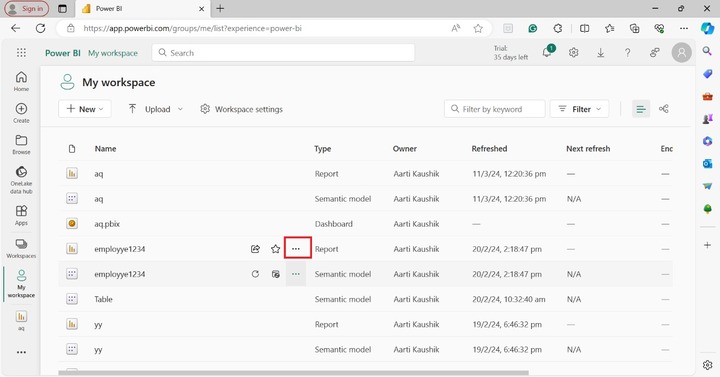Viewport: 720px width, 377px height.
Task: Open Outlook in Edge sidebar
Action: 707,163
